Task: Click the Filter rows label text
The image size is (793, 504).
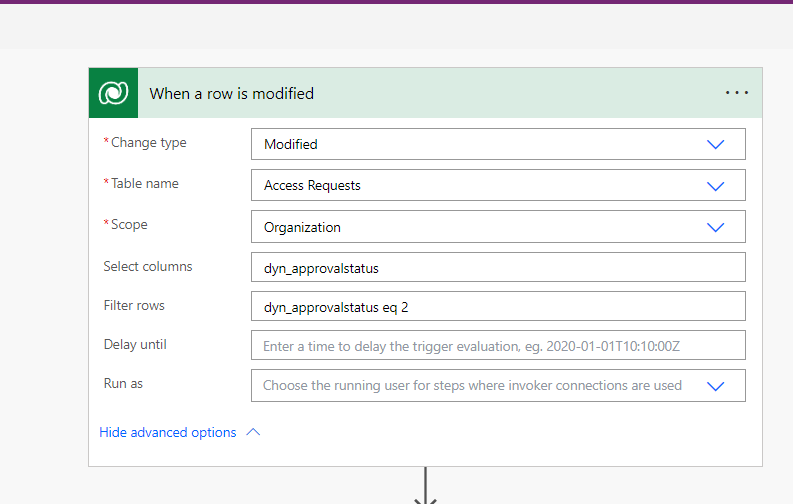Action: tap(134, 305)
